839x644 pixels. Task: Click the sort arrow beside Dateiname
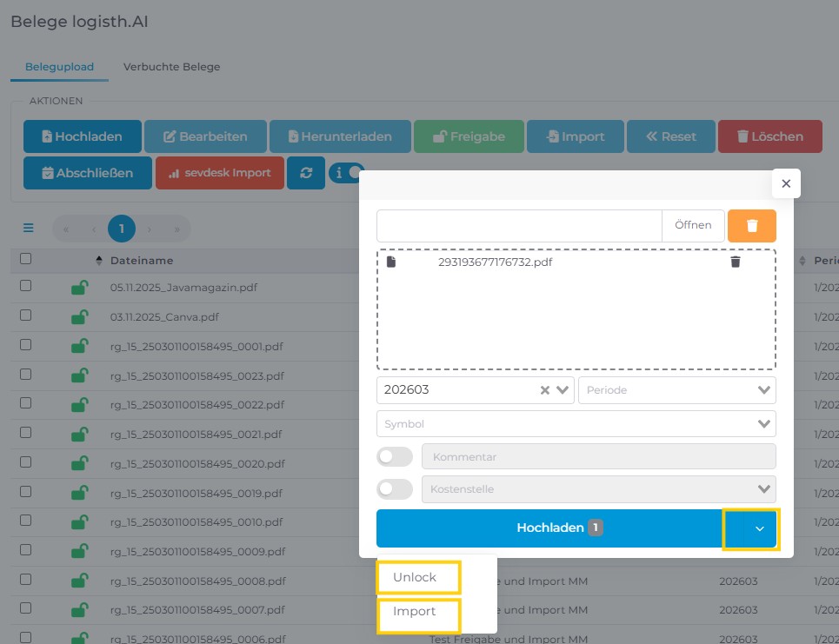(99, 261)
